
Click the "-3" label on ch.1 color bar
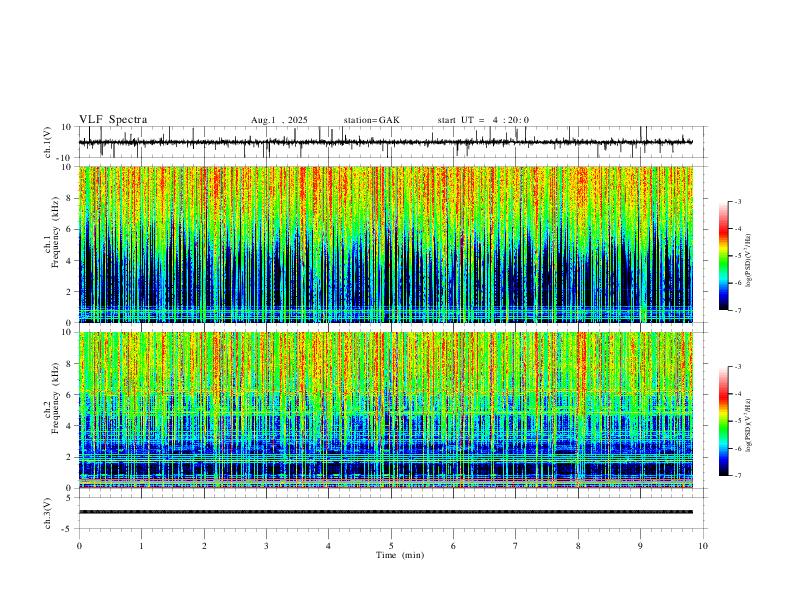tap(738, 201)
